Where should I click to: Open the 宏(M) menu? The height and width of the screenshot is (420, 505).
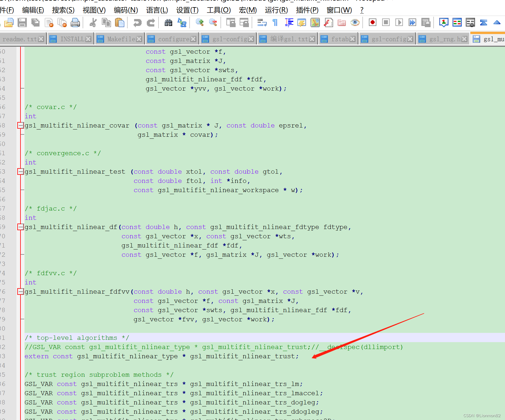coord(247,10)
